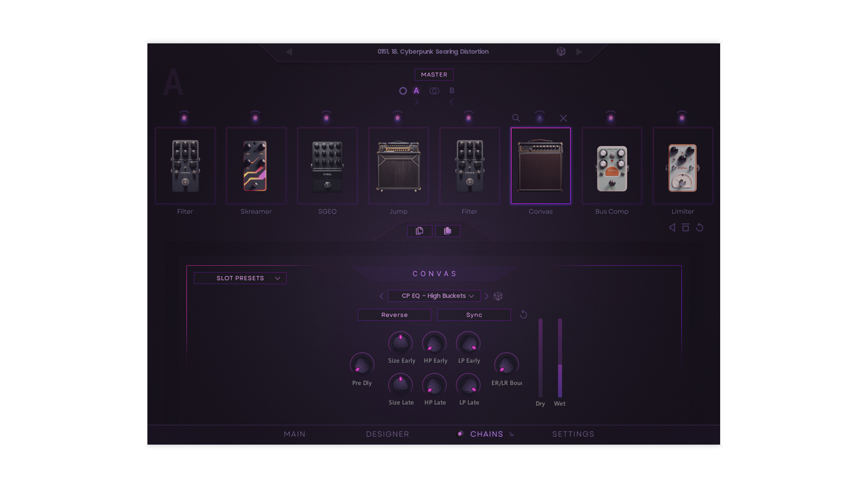
Task: Enable Sync for the Convas reverb
Action: [474, 314]
